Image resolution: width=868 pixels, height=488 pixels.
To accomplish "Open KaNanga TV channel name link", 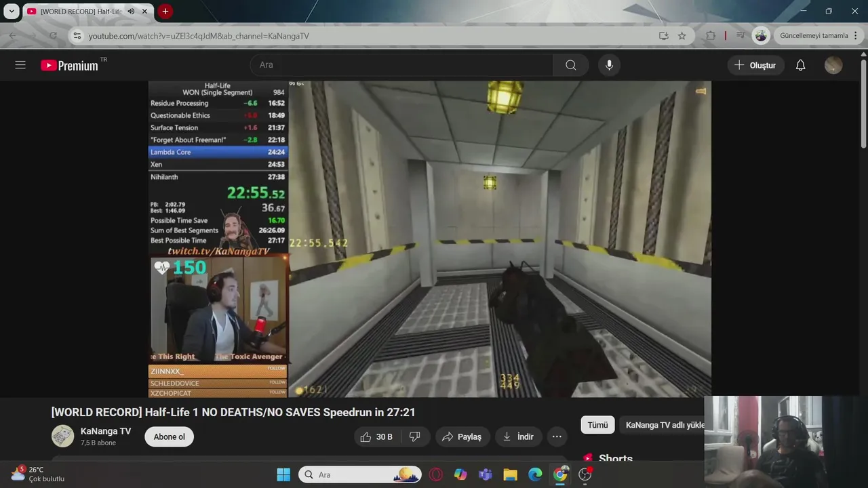I will (106, 431).
